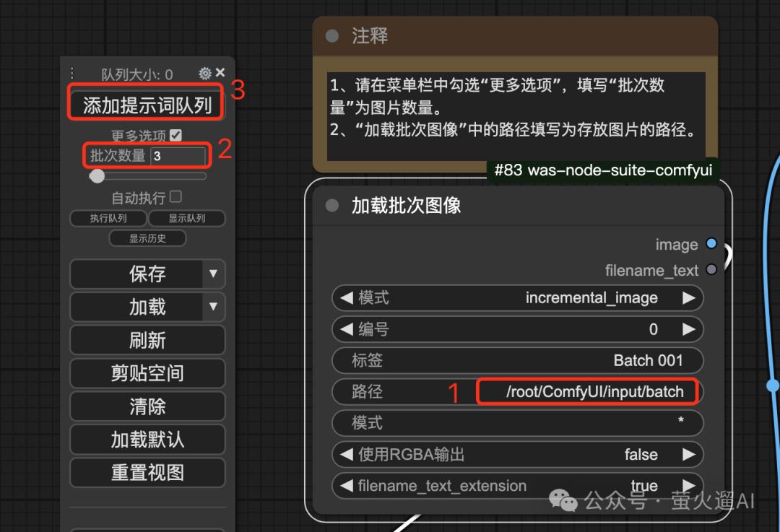Click the 显示历史 button

tap(148, 239)
